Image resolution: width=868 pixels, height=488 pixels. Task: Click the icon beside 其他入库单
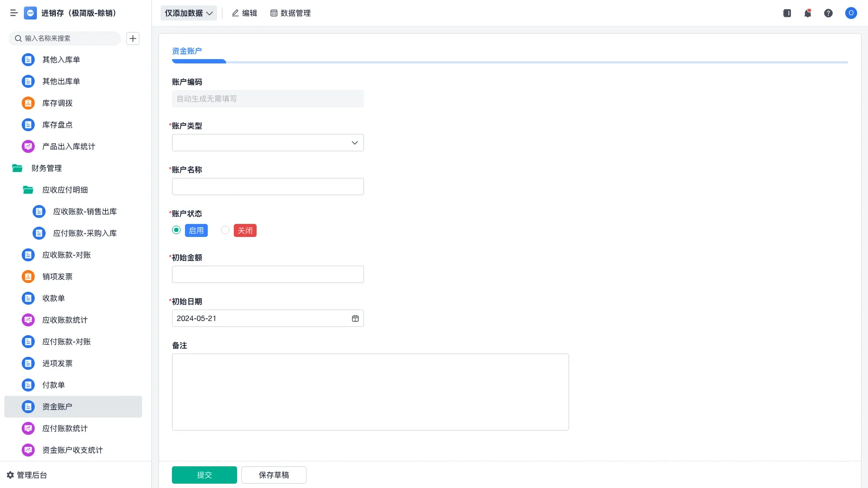pos(28,60)
